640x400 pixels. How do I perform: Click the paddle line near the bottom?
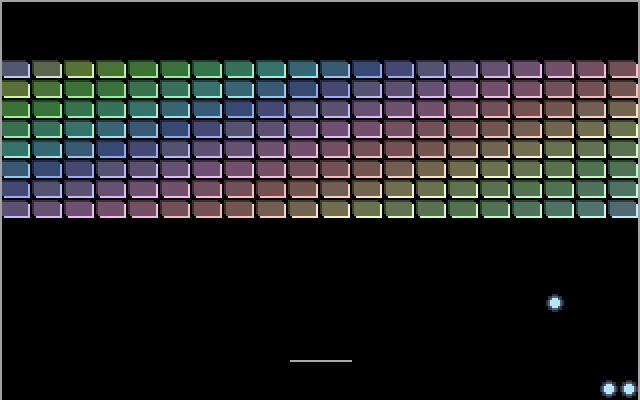[321, 360]
